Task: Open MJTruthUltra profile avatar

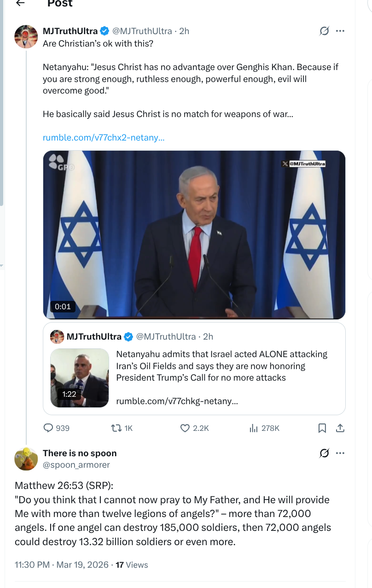Action: (x=26, y=37)
